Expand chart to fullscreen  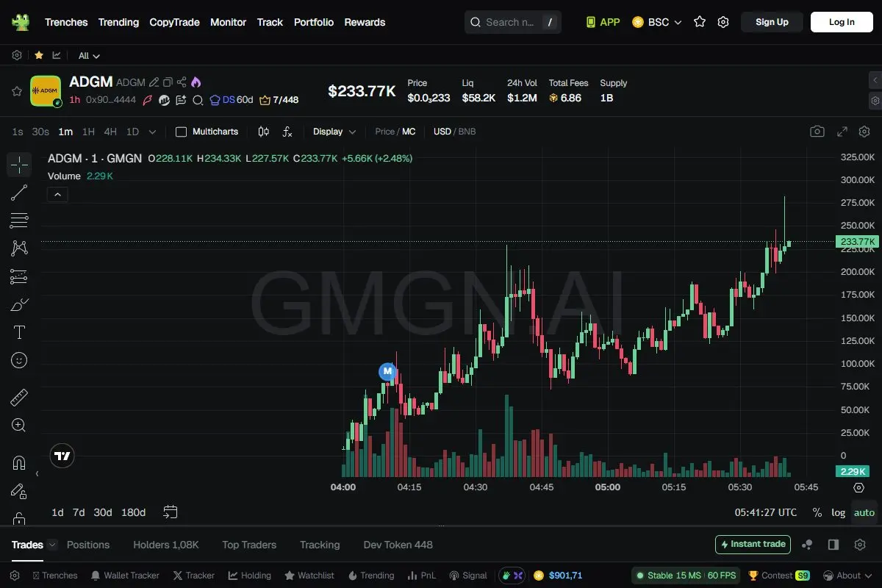842,132
